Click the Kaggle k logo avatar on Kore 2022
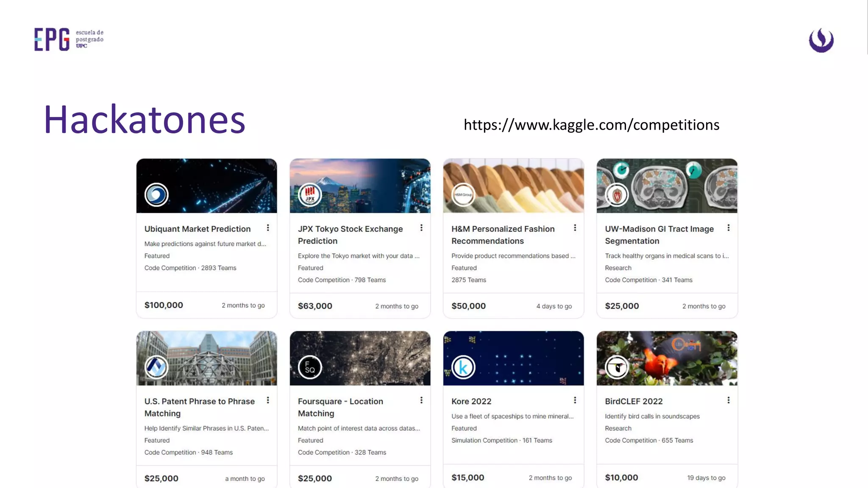Viewport: 868px width, 488px height. point(463,367)
